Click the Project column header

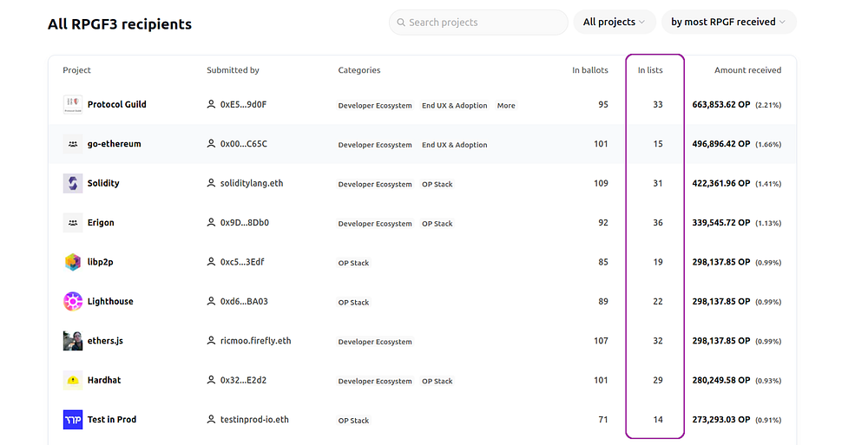tap(77, 70)
